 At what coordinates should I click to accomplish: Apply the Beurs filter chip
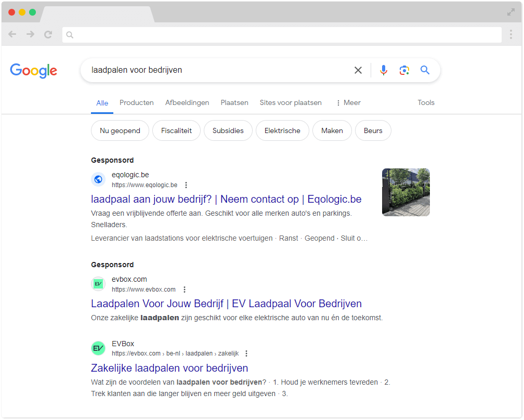point(373,130)
